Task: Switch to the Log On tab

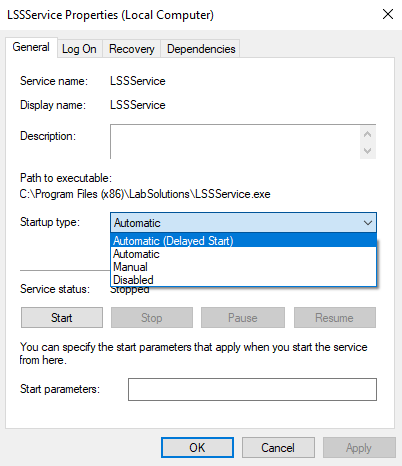Action: point(79,49)
